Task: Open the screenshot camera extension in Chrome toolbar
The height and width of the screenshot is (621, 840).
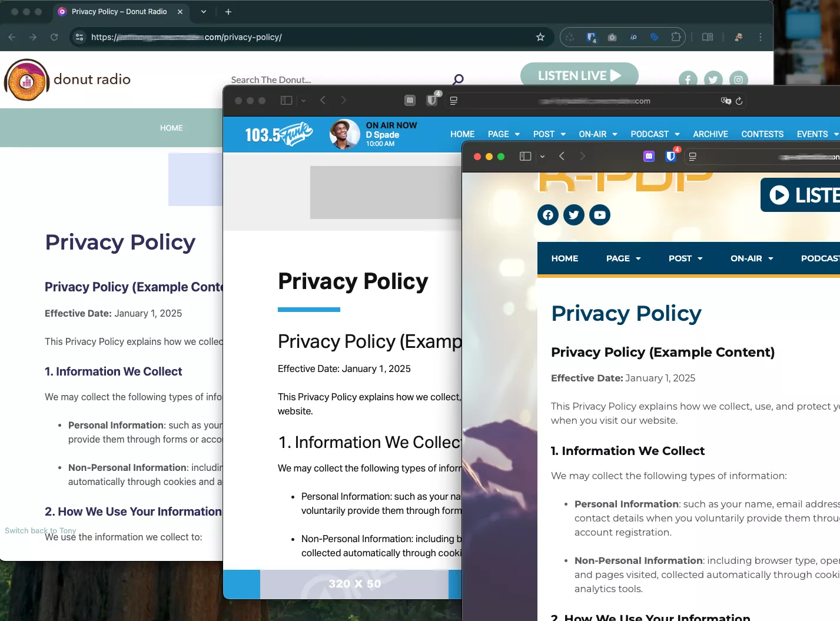Action: pos(612,37)
